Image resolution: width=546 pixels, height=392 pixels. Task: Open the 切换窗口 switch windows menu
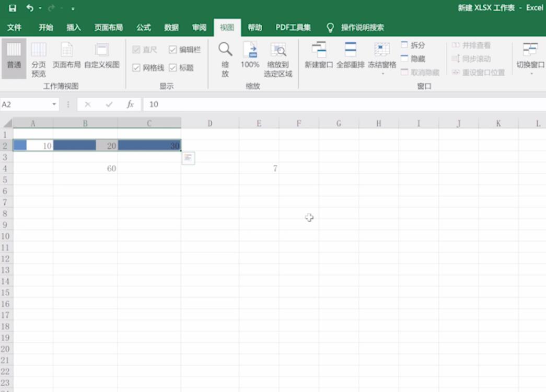[x=530, y=58]
